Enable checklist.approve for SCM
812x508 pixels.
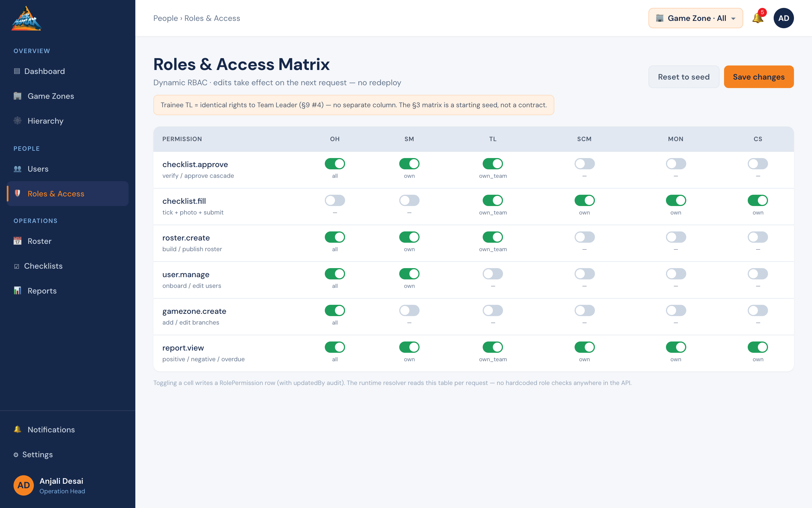tap(584, 164)
